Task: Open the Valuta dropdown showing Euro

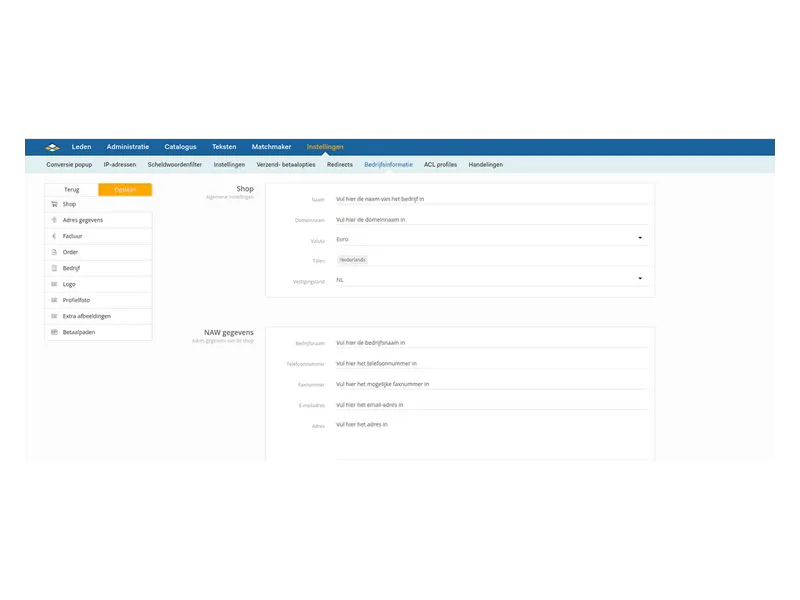Action: (x=492, y=239)
